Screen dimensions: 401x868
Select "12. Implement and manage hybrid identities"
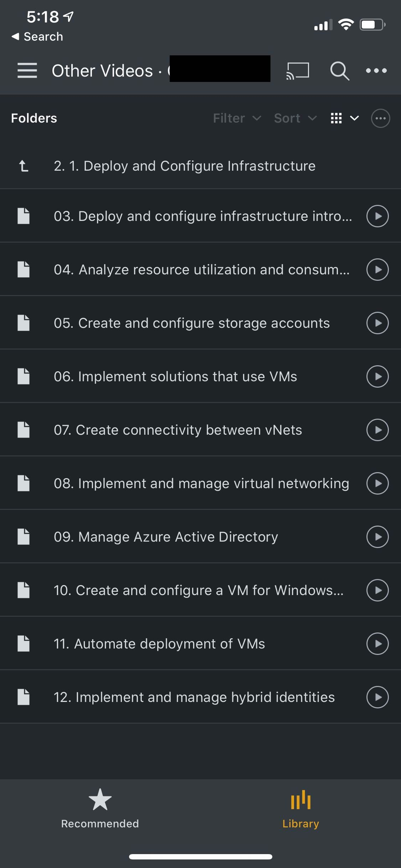click(194, 697)
